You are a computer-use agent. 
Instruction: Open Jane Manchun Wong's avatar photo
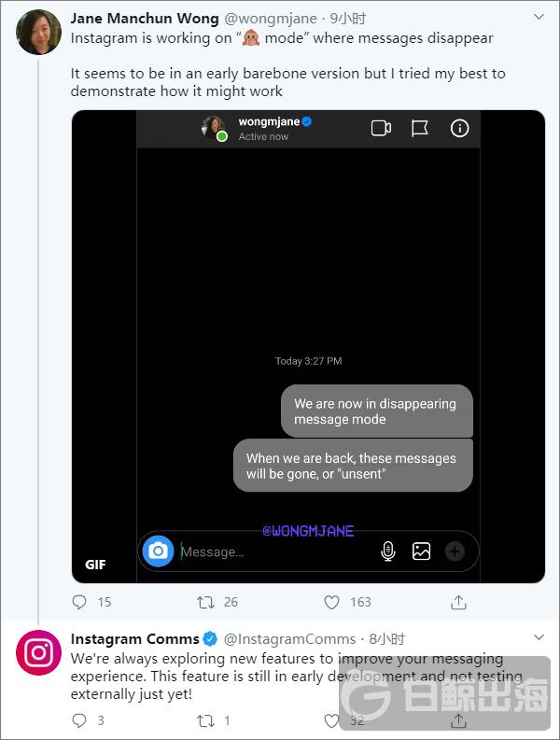[x=39, y=33]
